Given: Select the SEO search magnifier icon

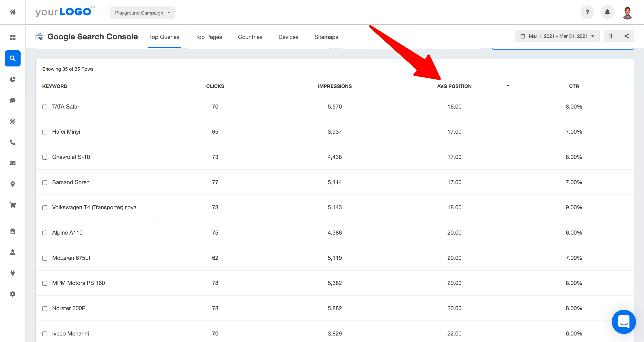Looking at the screenshot, I should pyautogui.click(x=13, y=58).
